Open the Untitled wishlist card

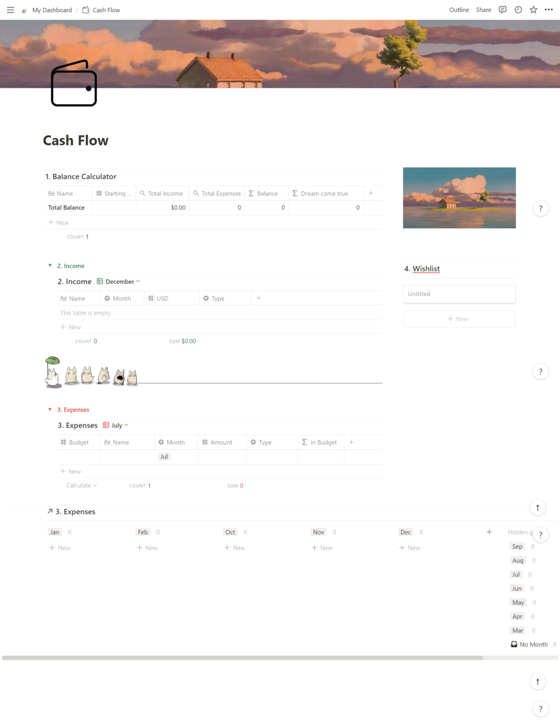(459, 294)
